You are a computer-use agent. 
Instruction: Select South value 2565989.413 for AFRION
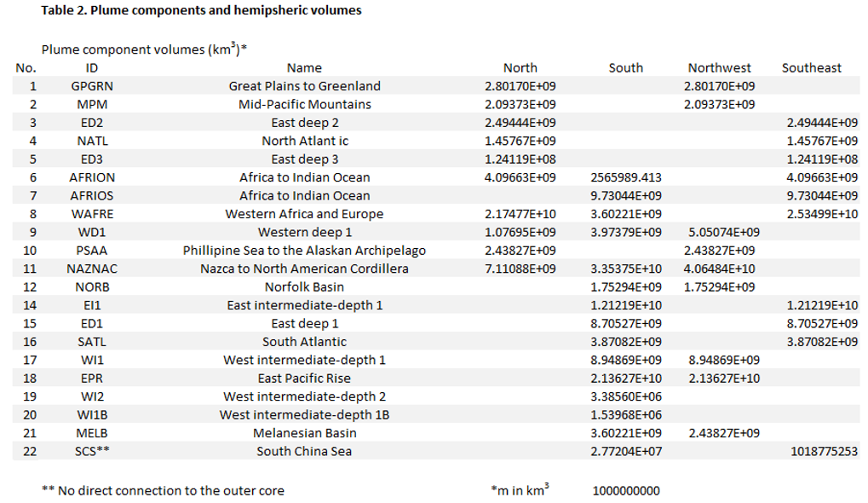coord(625,177)
